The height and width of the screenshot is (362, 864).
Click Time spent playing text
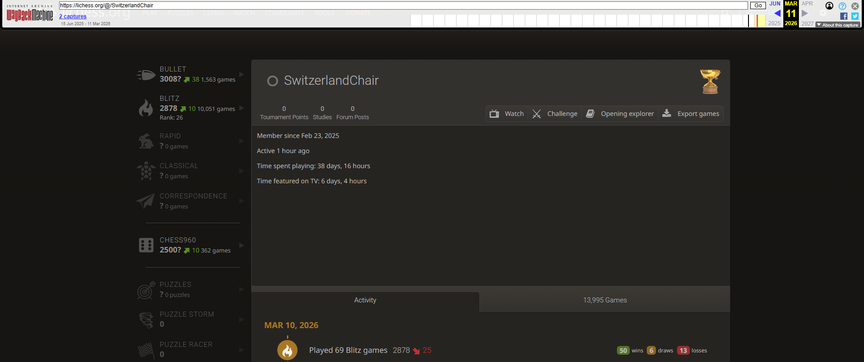(x=314, y=166)
